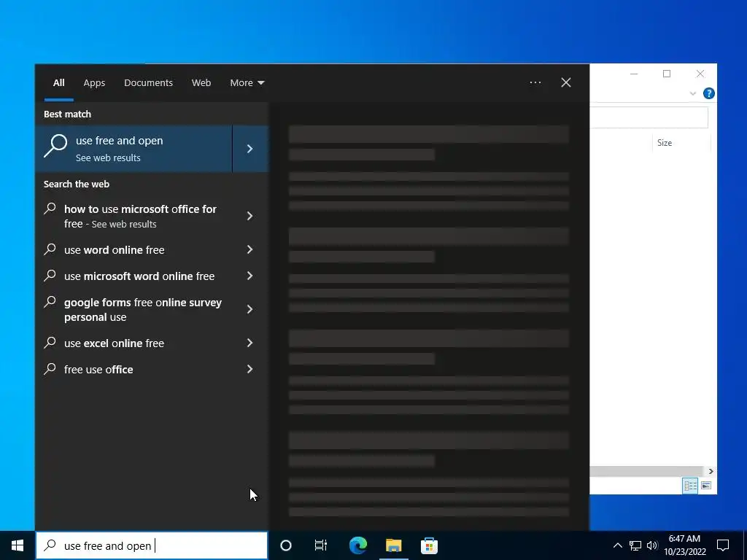The height and width of the screenshot is (560, 747).
Task: Open the notification action center
Action: (x=723, y=545)
